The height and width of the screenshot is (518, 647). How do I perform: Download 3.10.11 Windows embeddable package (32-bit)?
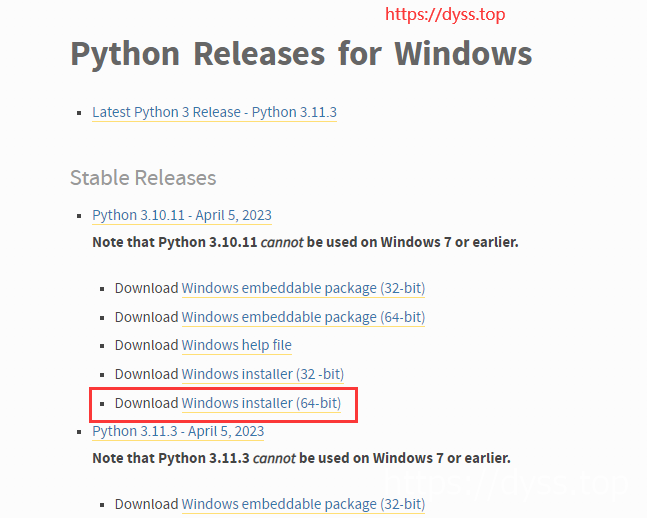coord(303,288)
